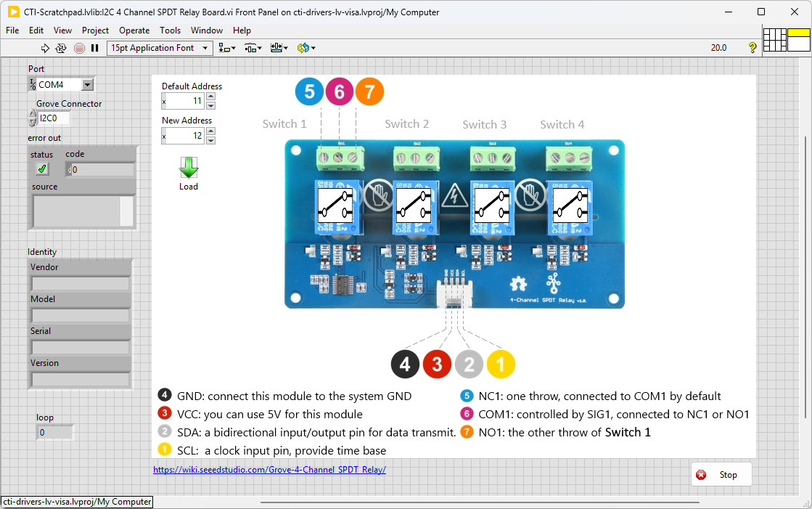Increment the New Address value
This screenshot has width=812, height=509.
[210, 131]
